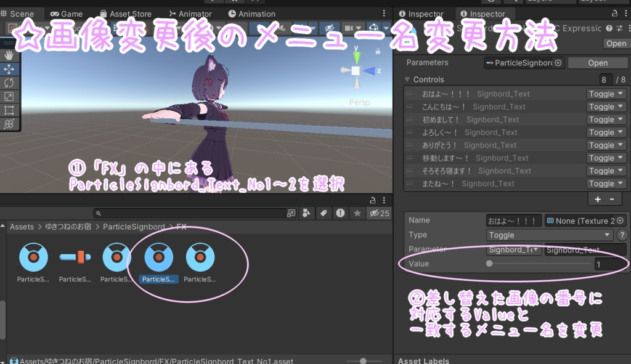Activate the Rotate tool

[9, 83]
